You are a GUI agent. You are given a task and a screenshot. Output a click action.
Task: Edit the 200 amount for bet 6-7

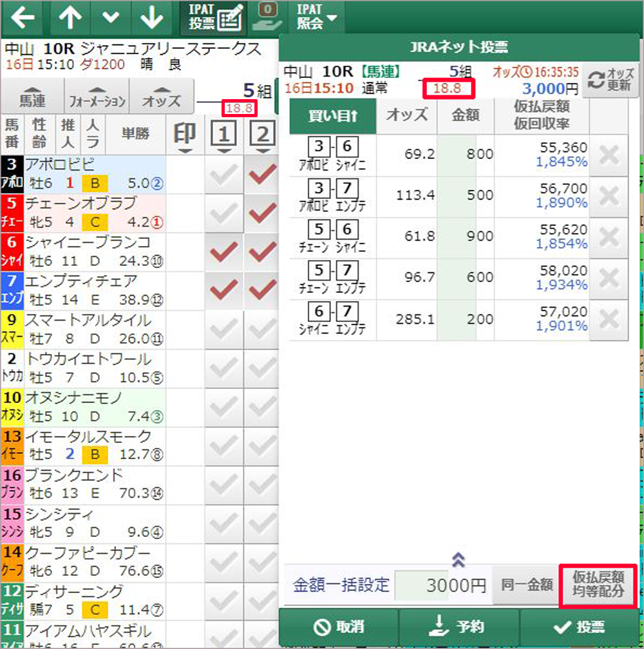pyautogui.click(x=466, y=319)
